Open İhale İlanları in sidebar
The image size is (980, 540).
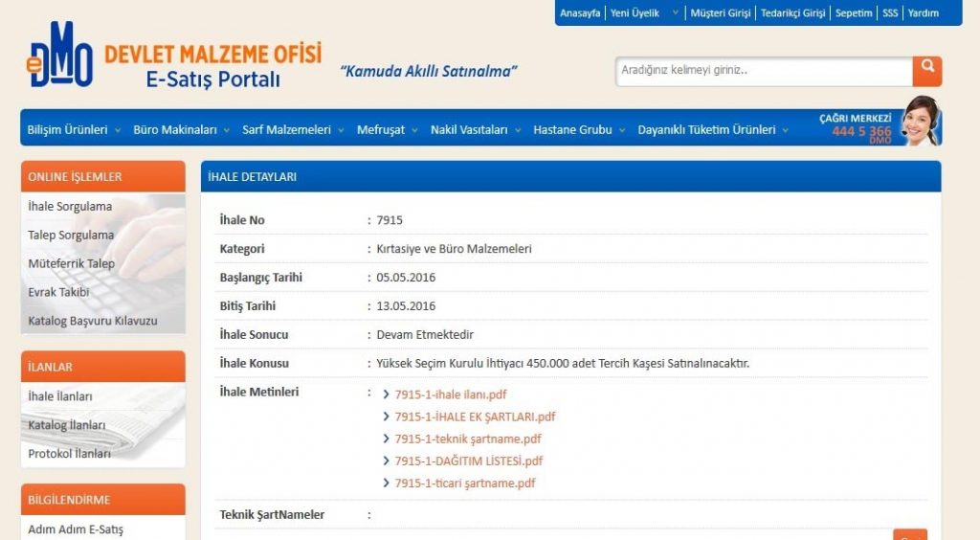[60, 396]
